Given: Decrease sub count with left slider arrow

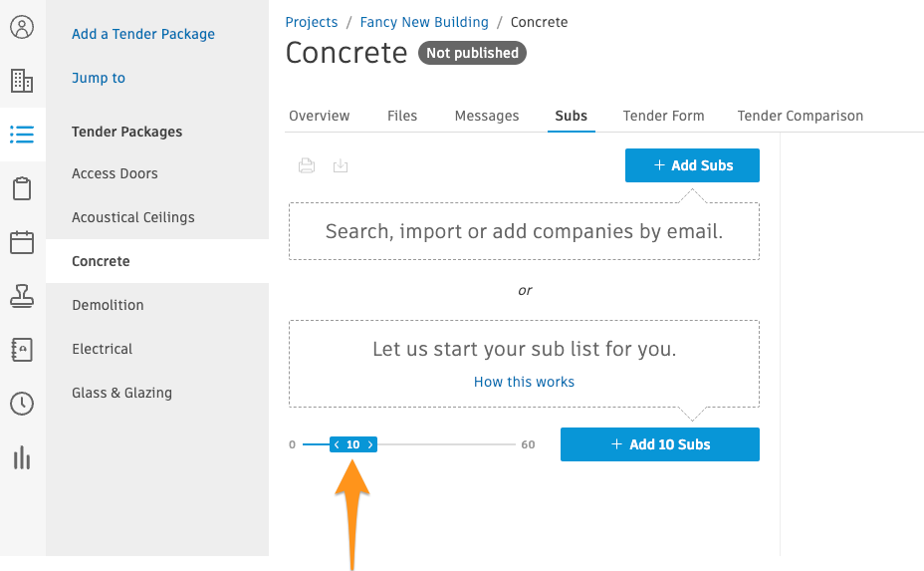Looking at the screenshot, I should [x=337, y=444].
